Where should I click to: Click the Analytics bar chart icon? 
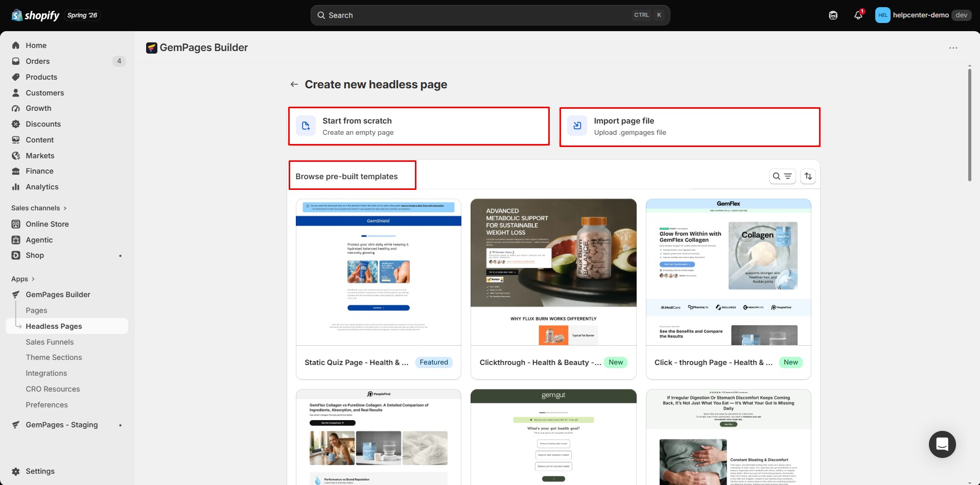[16, 187]
